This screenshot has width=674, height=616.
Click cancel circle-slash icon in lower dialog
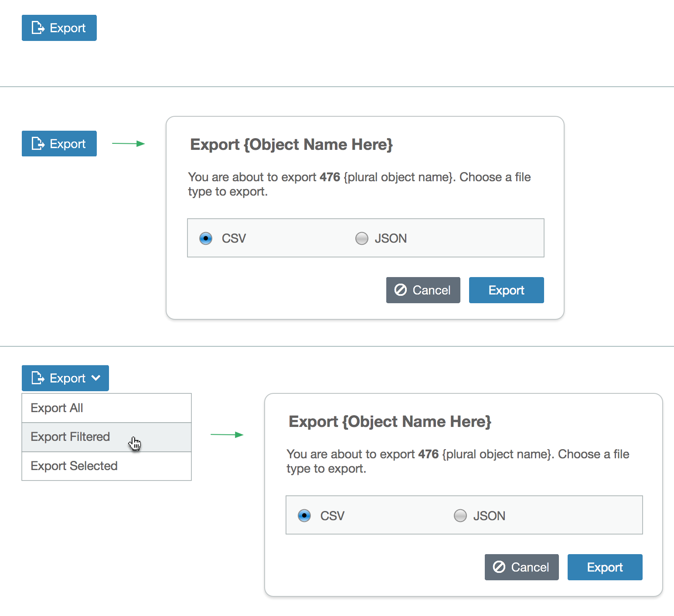[x=499, y=567]
